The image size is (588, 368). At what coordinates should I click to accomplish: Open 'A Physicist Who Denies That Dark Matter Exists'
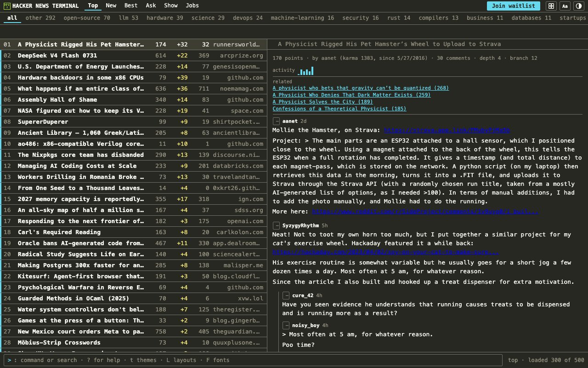[351, 95]
